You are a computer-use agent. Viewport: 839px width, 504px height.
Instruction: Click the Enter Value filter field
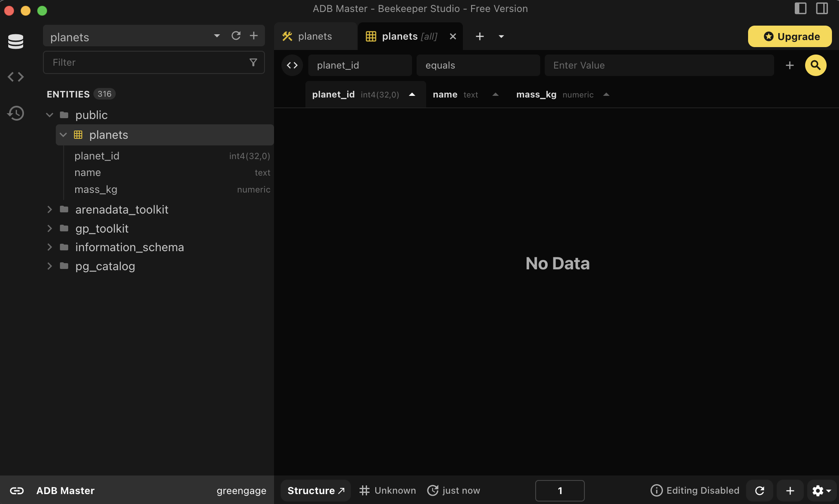click(659, 65)
